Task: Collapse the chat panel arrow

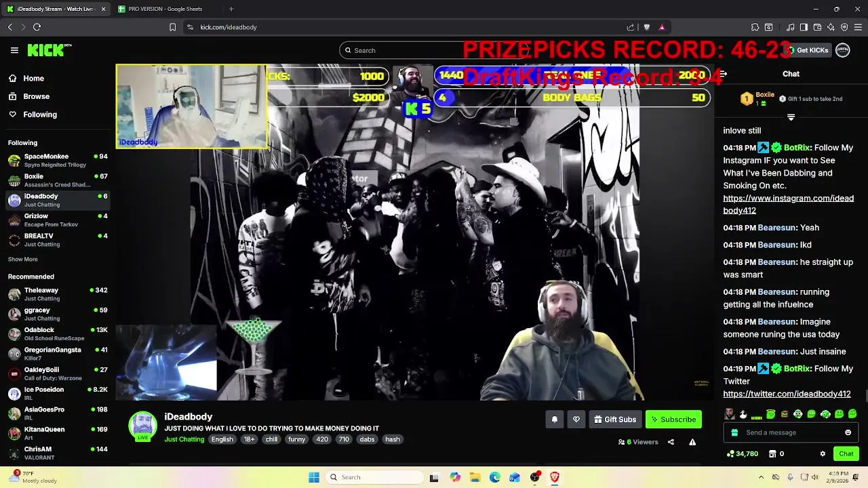Action: [x=723, y=74]
